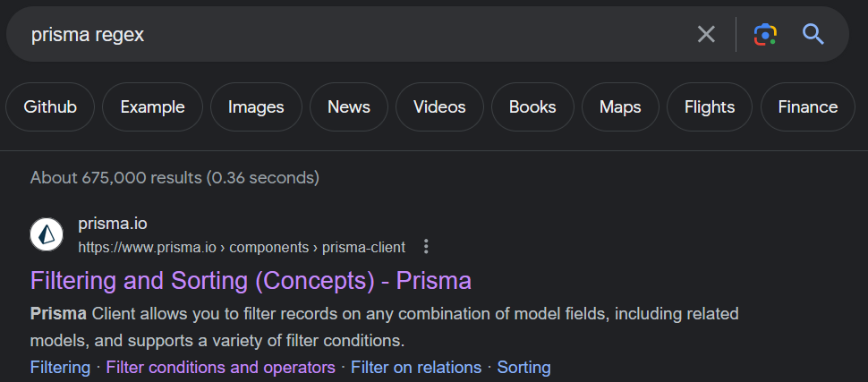This screenshot has width=868, height=382.
Task: Focus the search field containing prisma regex
Action: tap(354, 34)
